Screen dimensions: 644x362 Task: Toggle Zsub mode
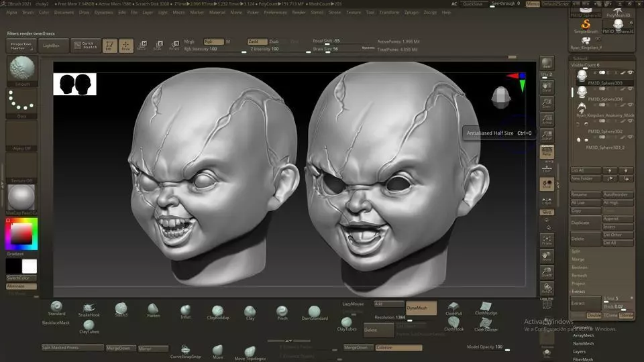tap(274, 42)
